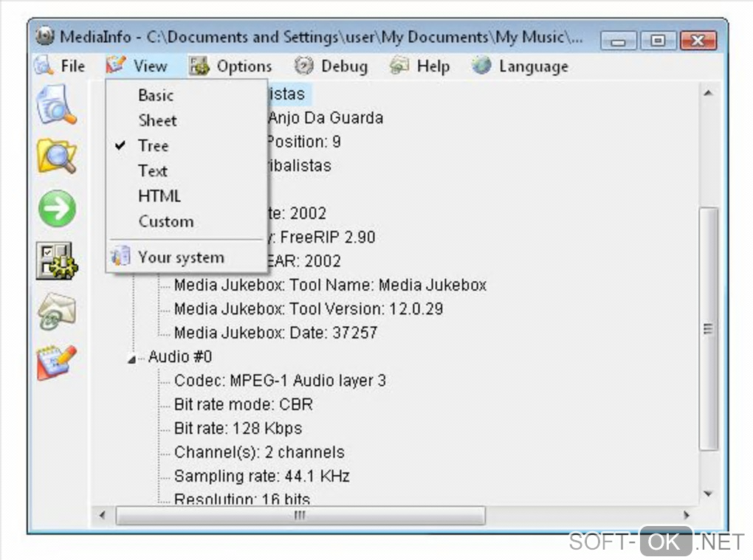Choose HTML view
This screenshot has width=753, height=560.
click(x=186, y=196)
